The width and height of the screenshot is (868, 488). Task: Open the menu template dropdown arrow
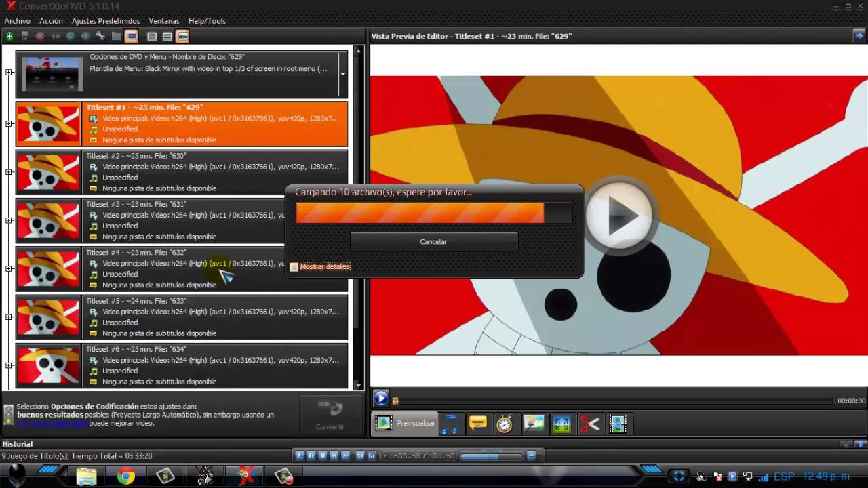[x=342, y=74]
